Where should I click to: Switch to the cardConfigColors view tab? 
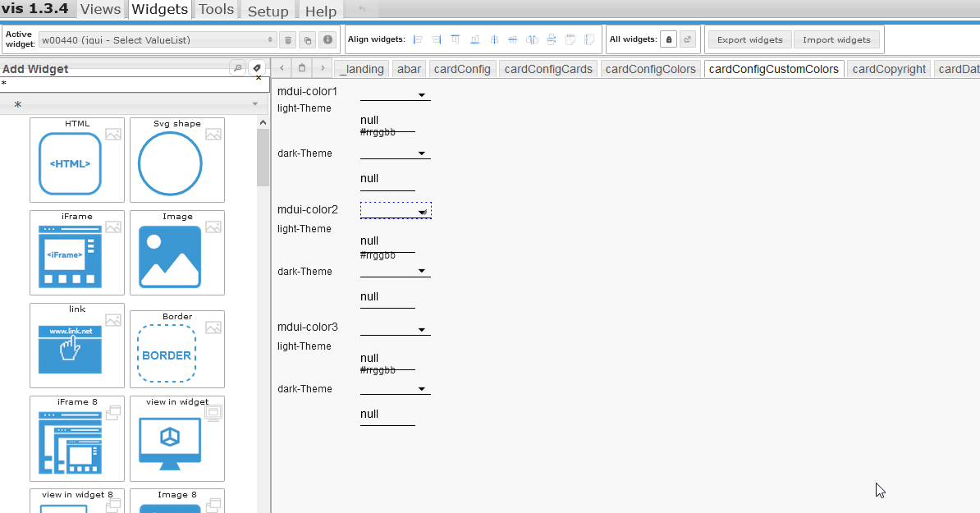point(650,69)
